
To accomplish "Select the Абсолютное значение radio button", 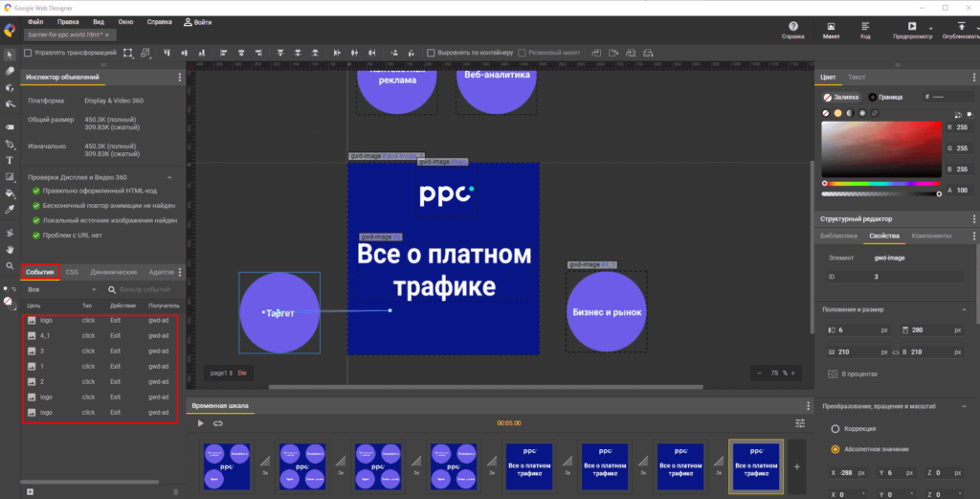I will pyautogui.click(x=835, y=448).
